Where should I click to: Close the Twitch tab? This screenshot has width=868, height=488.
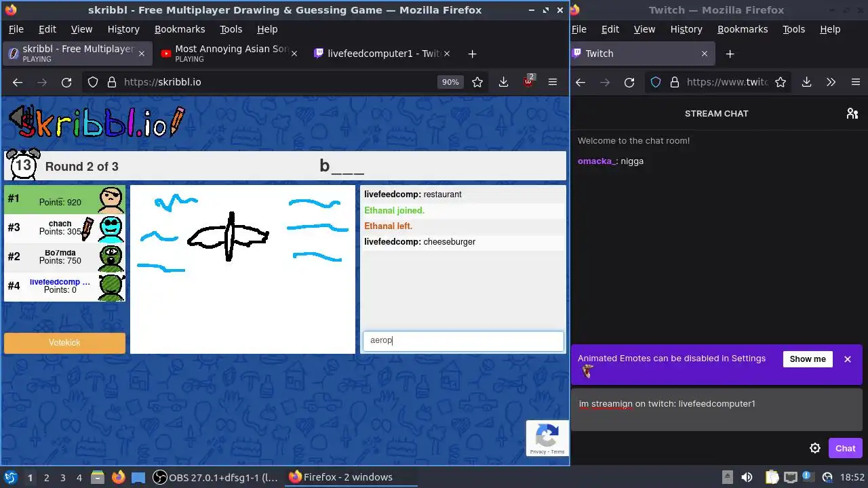(705, 54)
